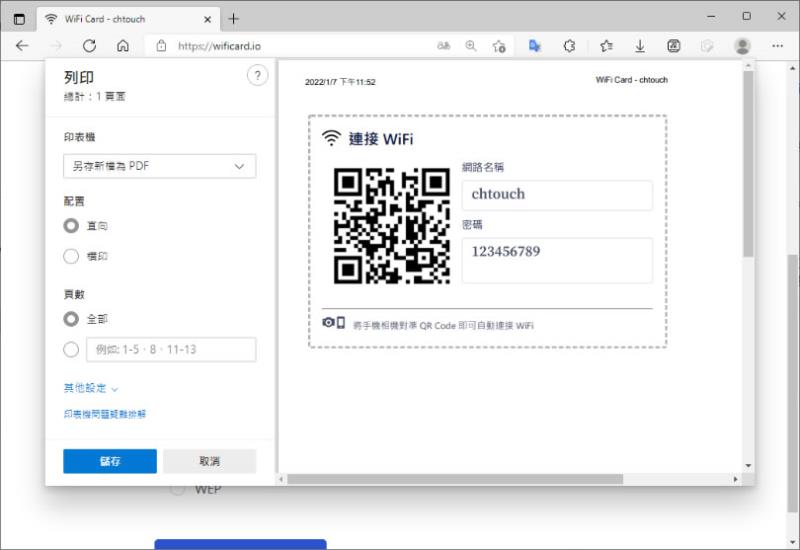Click the forward navigation arrow
The width and height of the screenshot is (800, 550).
[x=55, y=46]
